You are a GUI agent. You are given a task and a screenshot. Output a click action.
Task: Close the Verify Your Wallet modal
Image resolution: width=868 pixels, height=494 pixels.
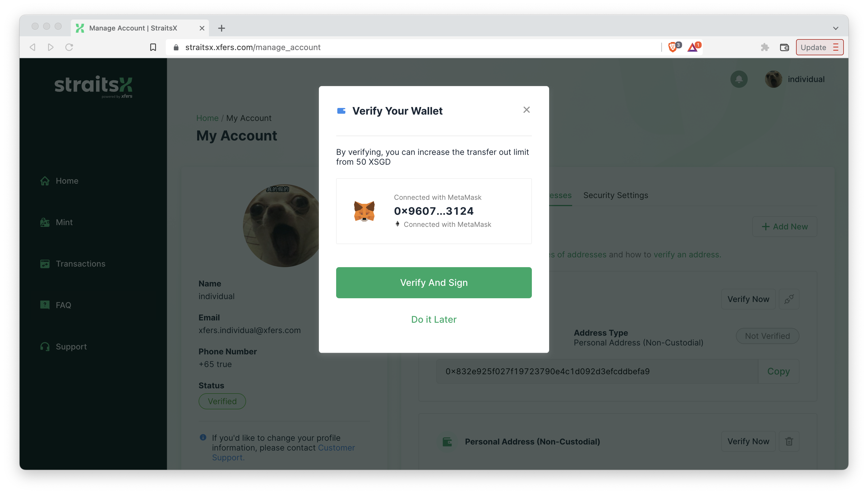tap(526, 109)
